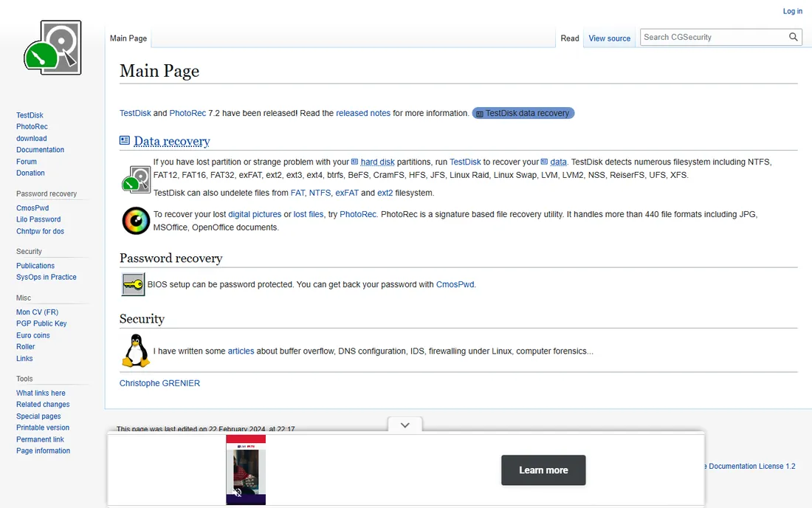The width and height of the screenshot is (812, 508).
Task: Open CmosPwd in the sidebar
Action: click(x=32, y=207)
